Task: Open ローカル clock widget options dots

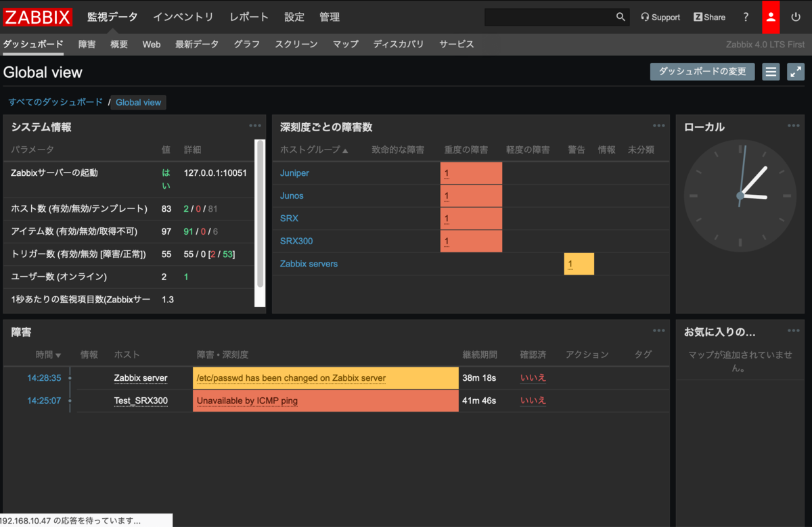Action: (x=794, y=126)
